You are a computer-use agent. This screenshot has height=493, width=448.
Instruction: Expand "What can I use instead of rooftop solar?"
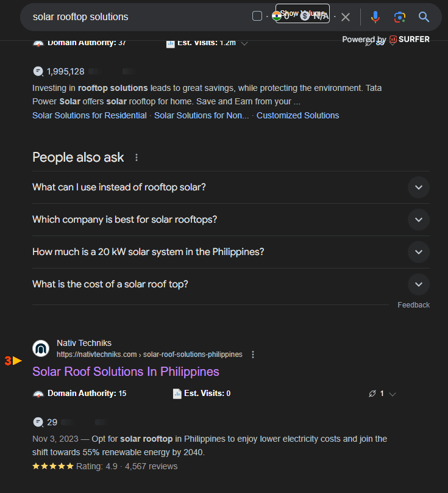coord(418,187)
